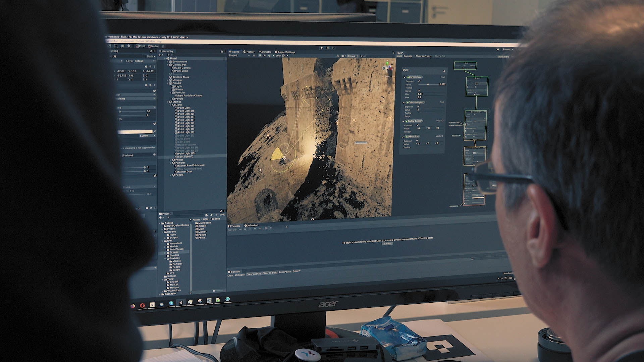Image resolution: width=644 pixels, height=362 pixels.
Task: Select the Rect transform tool
Action: (x=116, y=46)
